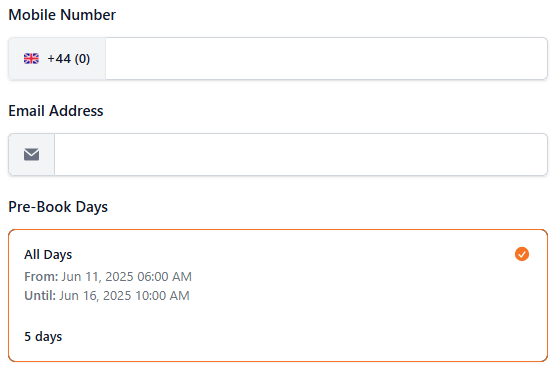Click the From: Jun 11, 2025 06:00 AM text
Image resolution: width=557 pixels, height=372 pixels.
coord(108,276)
